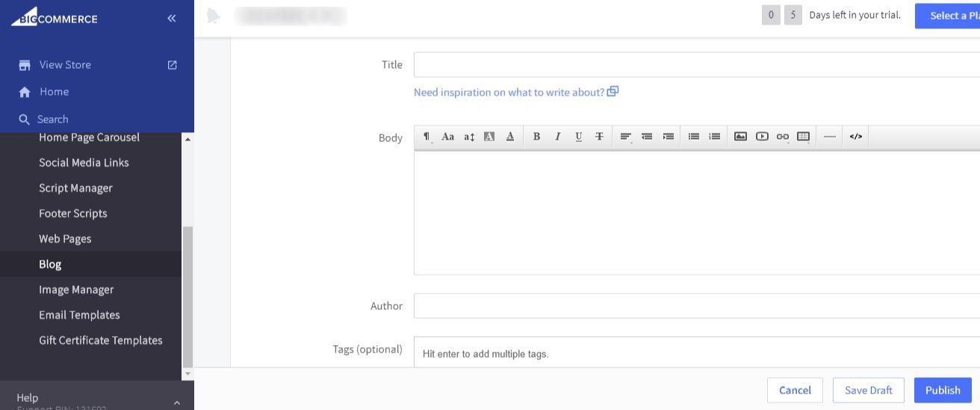Click the Select a Plan button
Viewport: 980px width, 410px height.
947,15
